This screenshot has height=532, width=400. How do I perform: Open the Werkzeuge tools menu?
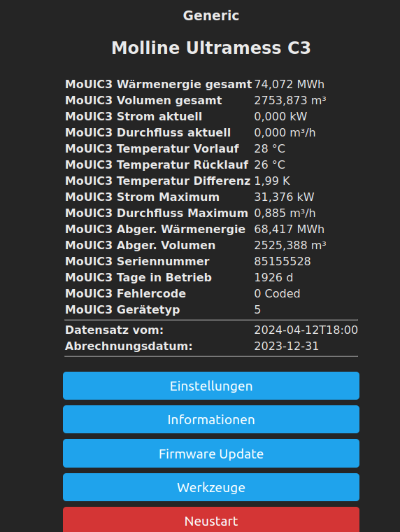211,487
